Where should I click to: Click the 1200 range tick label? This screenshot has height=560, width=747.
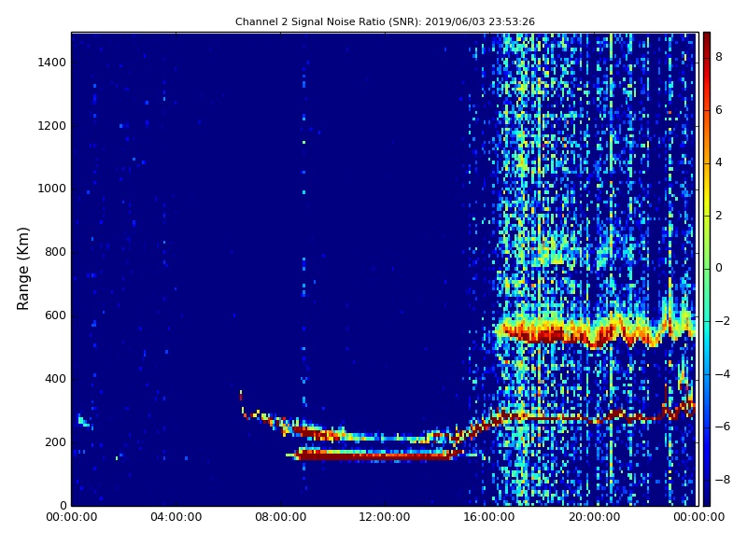coord(51,126)
